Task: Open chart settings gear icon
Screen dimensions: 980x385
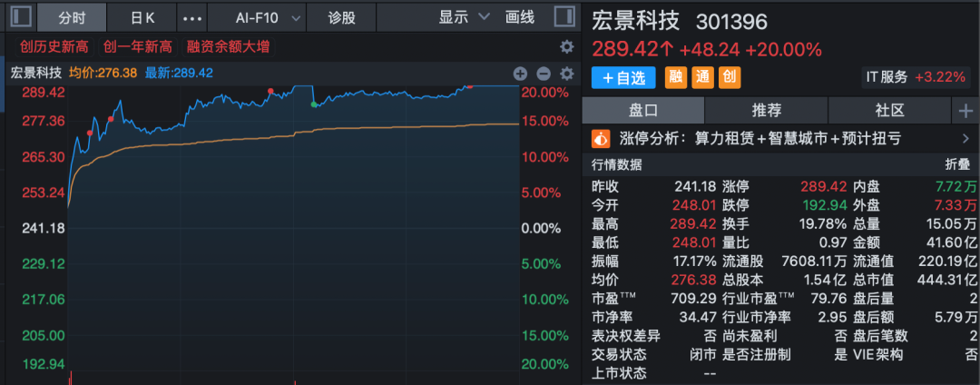Action: pos(566,74)
